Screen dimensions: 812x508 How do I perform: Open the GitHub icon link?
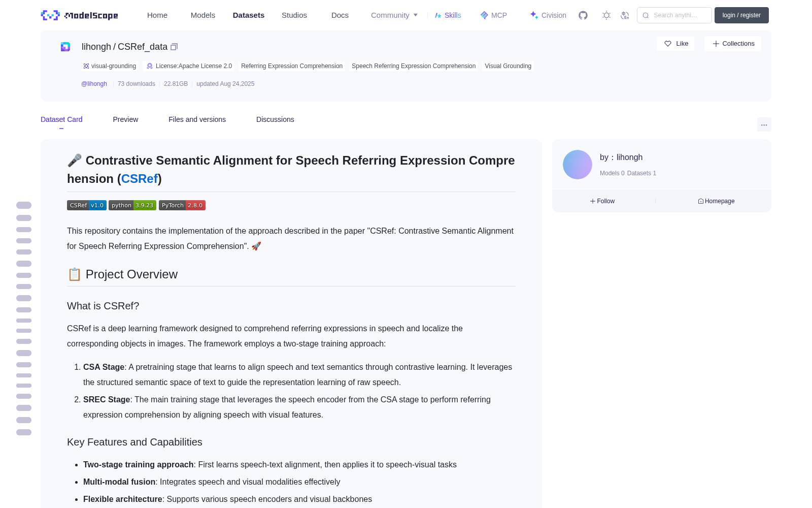pos(583,15)
